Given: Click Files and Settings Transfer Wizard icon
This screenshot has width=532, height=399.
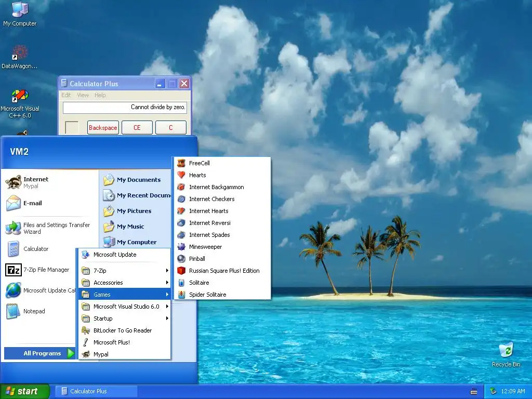Looking at the screenshot, I should (14, 228).
